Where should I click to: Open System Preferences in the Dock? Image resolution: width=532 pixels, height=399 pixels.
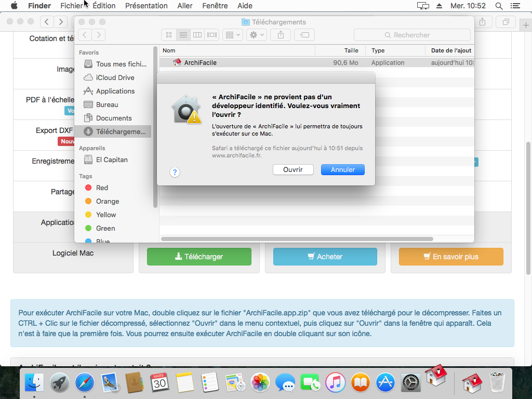[x=411, y=384]
